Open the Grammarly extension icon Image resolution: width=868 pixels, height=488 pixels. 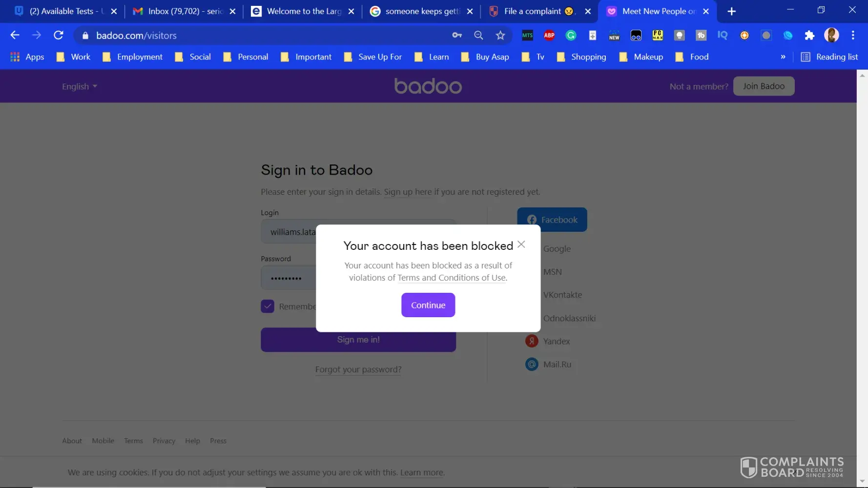pyautogui.click(x=571, y=35)
